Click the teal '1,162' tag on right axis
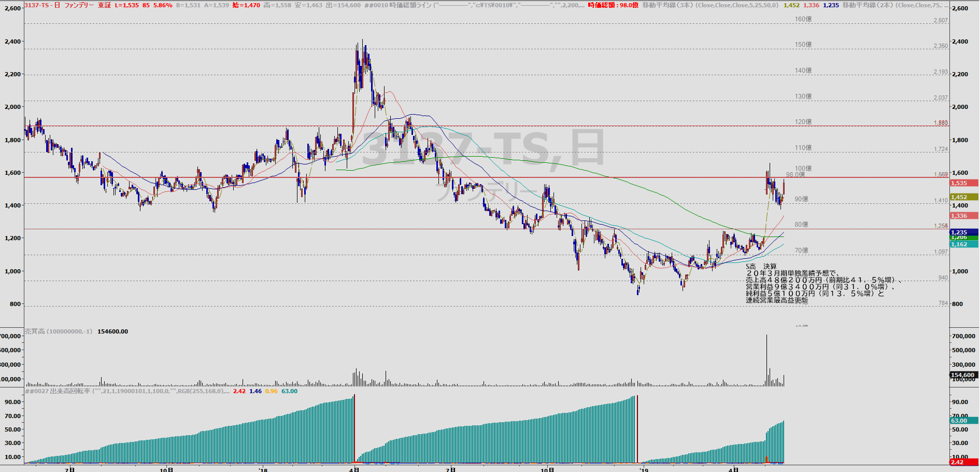Image resolution: width=980 pixels, height=472 pixels. (963, 244)
